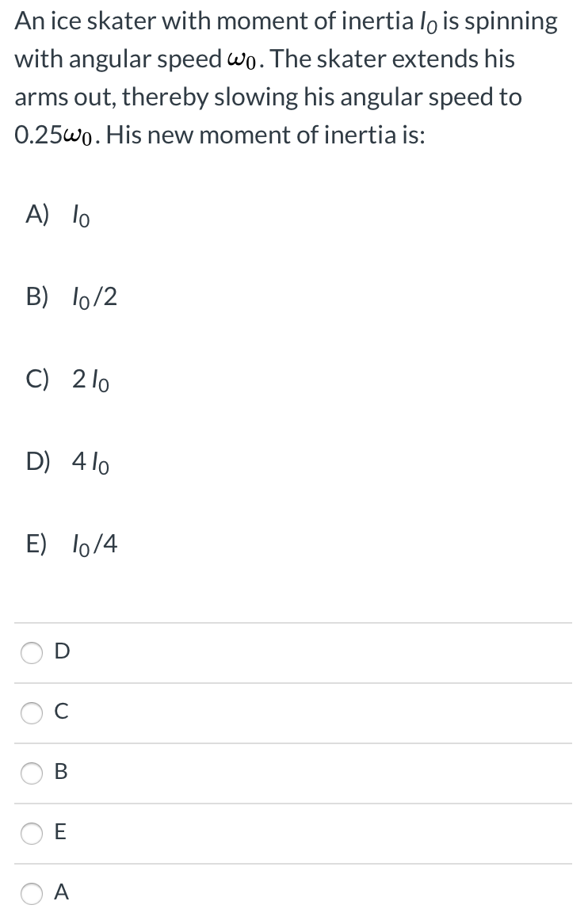Image resolution: width=588 pixels, height=924 pixels.
Task: Click the word "spinning" in the question
Action: tap(510, 21)
